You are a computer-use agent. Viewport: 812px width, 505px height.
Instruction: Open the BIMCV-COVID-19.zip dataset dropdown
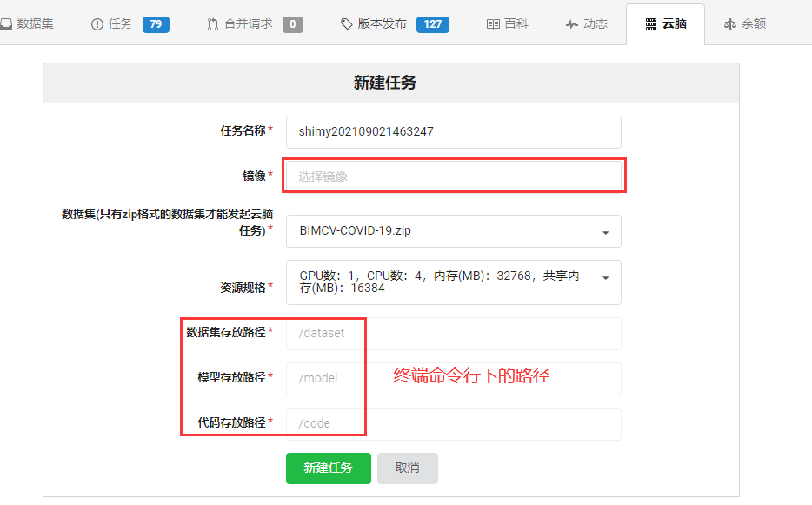coord(454,231)
